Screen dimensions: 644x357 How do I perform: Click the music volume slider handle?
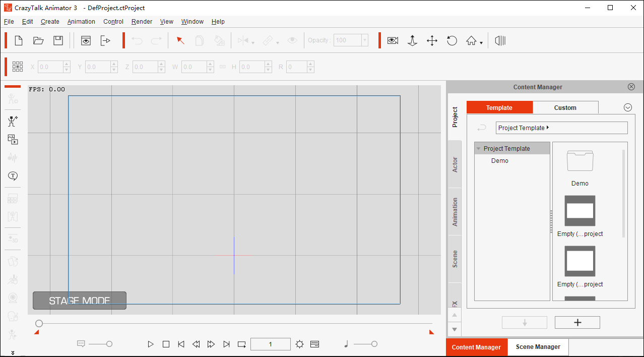[374, 344]
